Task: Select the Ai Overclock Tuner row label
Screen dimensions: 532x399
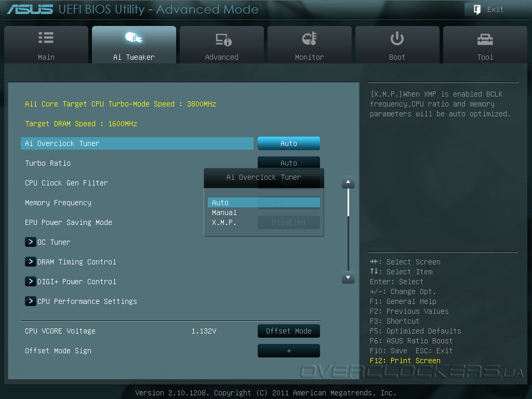Action: (62, 143)
